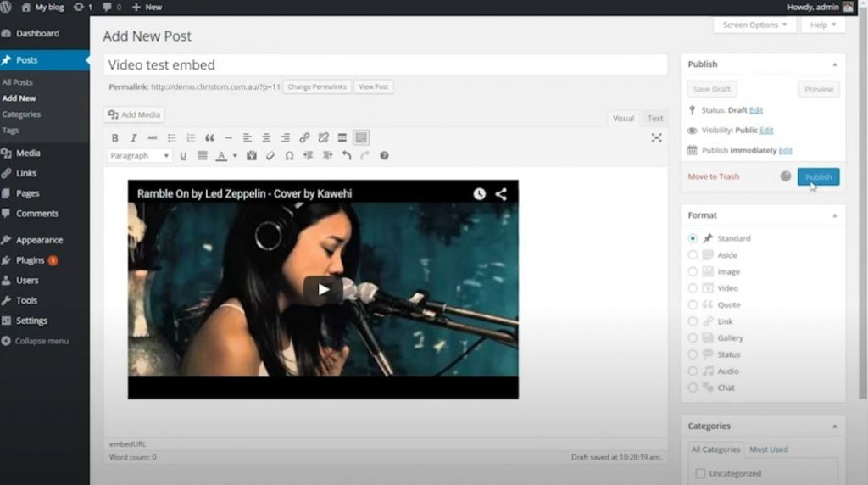Switch to the Visual editor tab
868x485 pixels.
coord(623,119)
